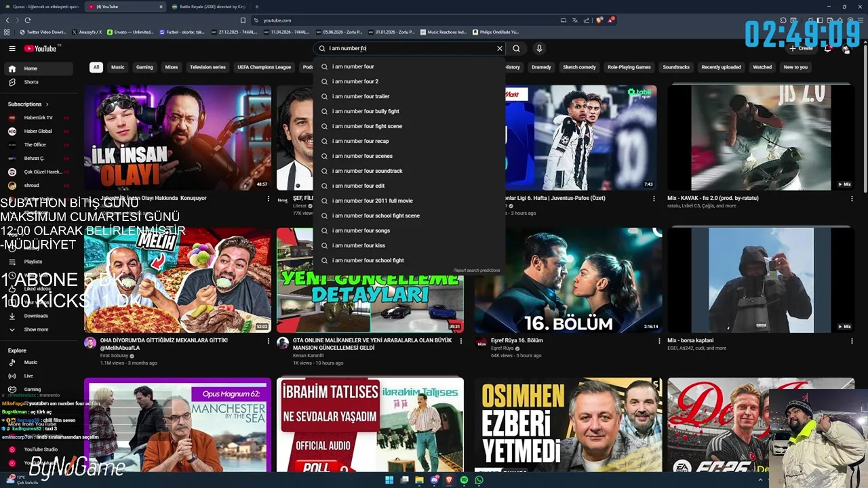Open the Juventus-Pafos highlights thumbnail
The height and width of the screenshot is (488, 868).
(582, 138)
